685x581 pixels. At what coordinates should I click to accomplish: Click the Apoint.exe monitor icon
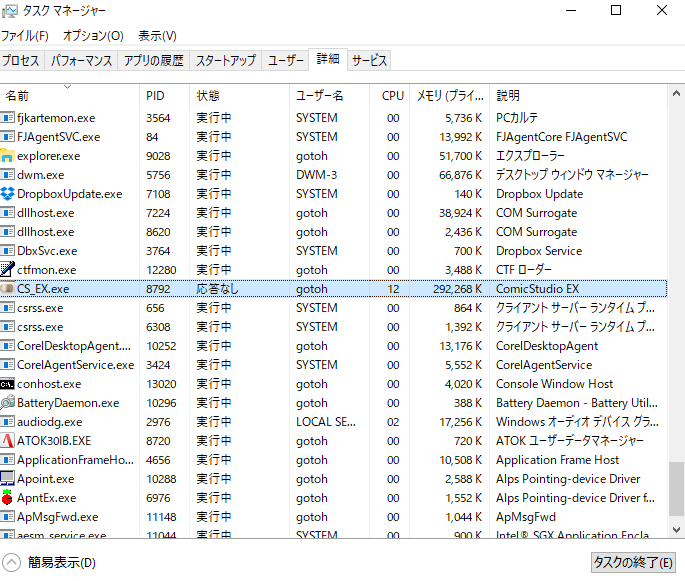7,479
